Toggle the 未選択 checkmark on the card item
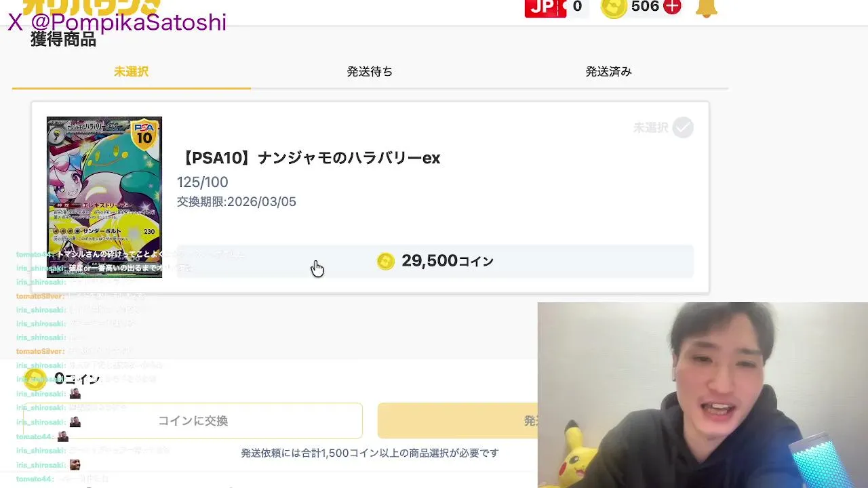The width and height of the screenshot is (868, 488). 683,127
